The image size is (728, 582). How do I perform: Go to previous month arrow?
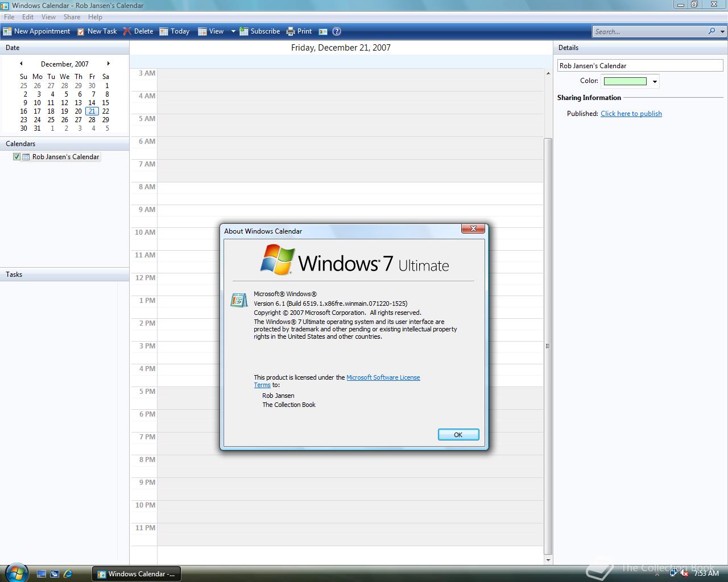coord(21,64)
